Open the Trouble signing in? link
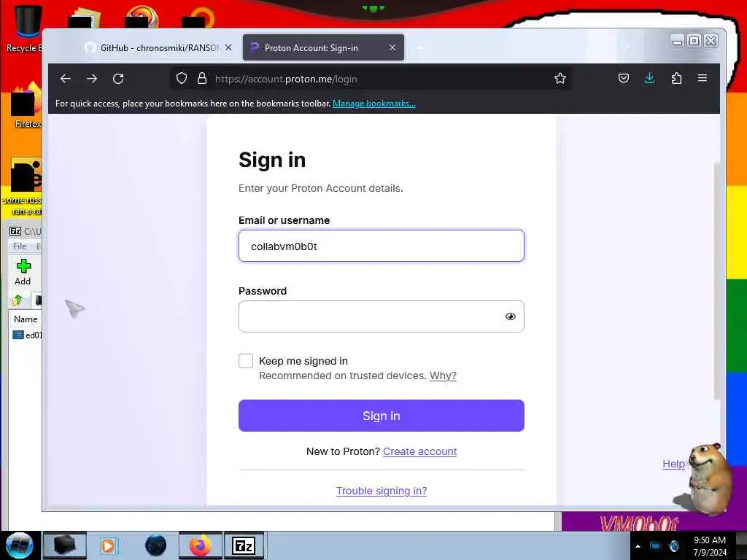This screenshot has height=560, width=747. 381,491
